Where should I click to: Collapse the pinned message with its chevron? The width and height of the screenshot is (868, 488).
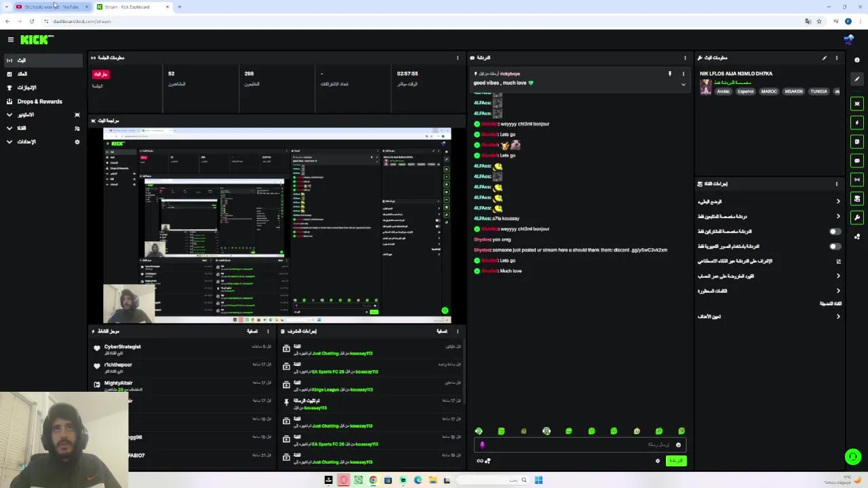pyautogui.click(x=683, y=85)
